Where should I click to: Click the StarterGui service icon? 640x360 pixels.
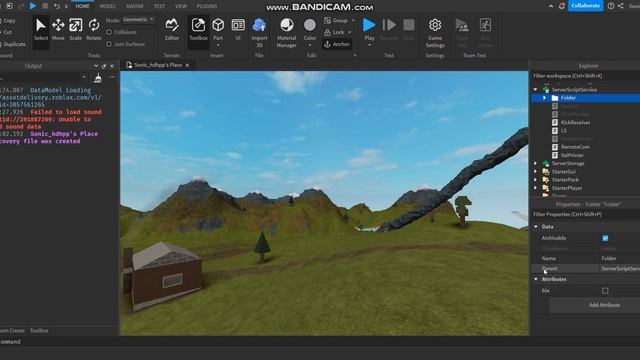pyautogui.click(x=546, y=171)
